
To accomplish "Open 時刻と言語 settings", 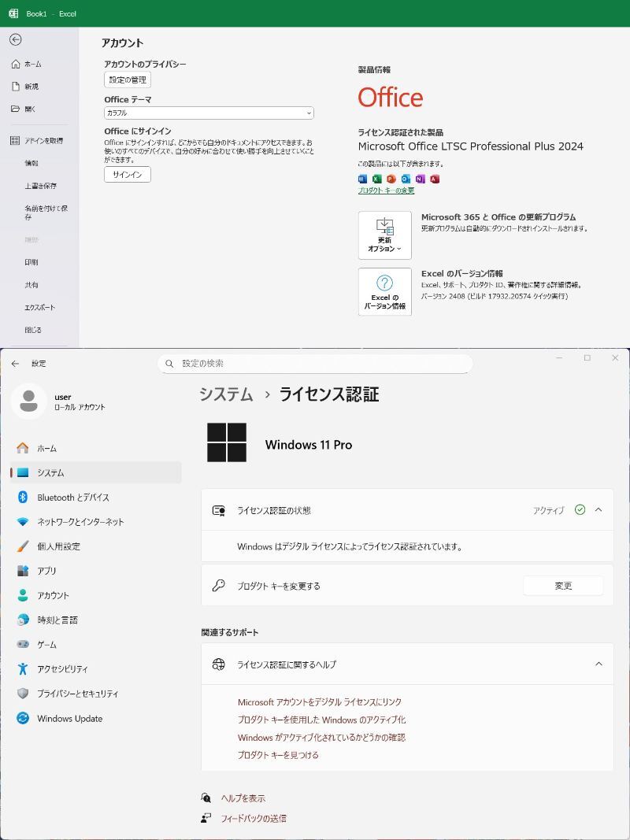I will coord(96,620).
